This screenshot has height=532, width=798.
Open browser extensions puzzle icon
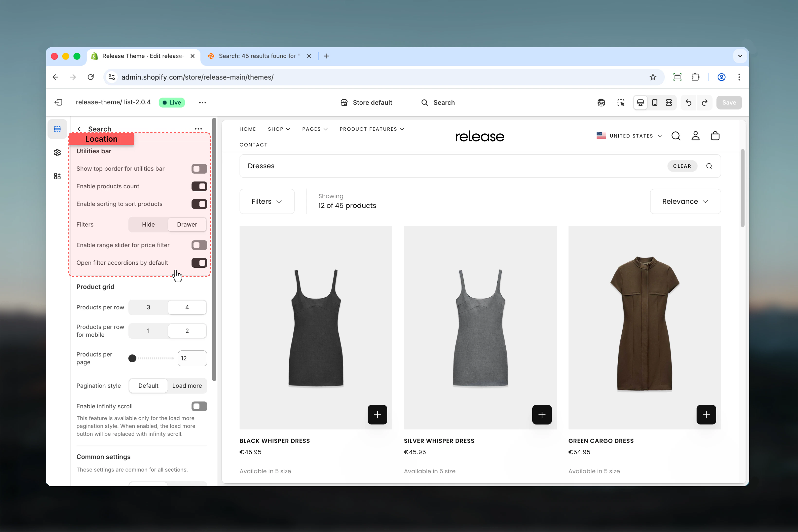[x=695, y=77]
